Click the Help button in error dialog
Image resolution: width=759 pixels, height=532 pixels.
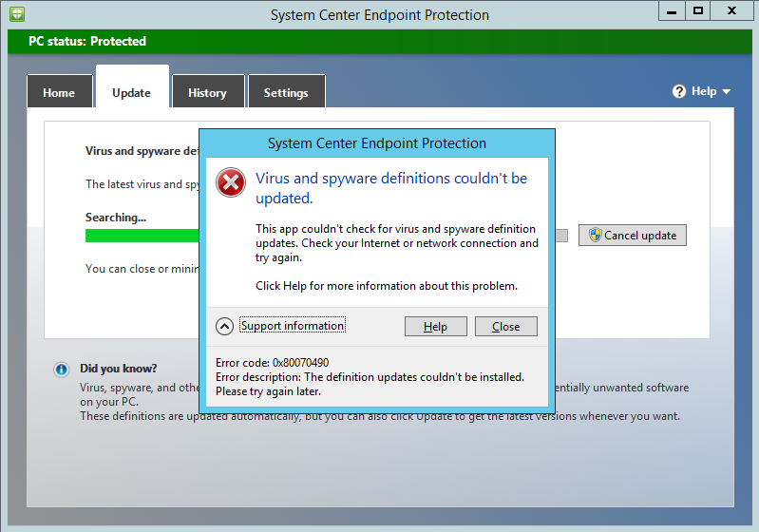click(436, 326)
